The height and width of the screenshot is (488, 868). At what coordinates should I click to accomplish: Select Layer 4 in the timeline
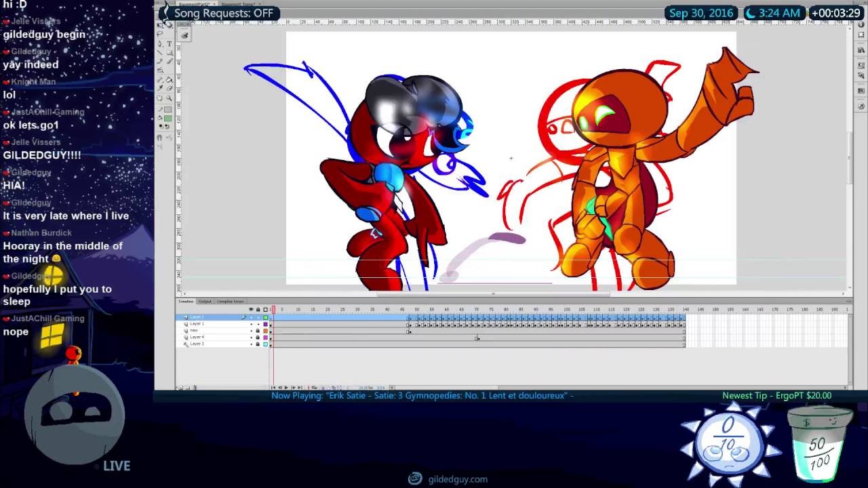click(x=197, y=338)
